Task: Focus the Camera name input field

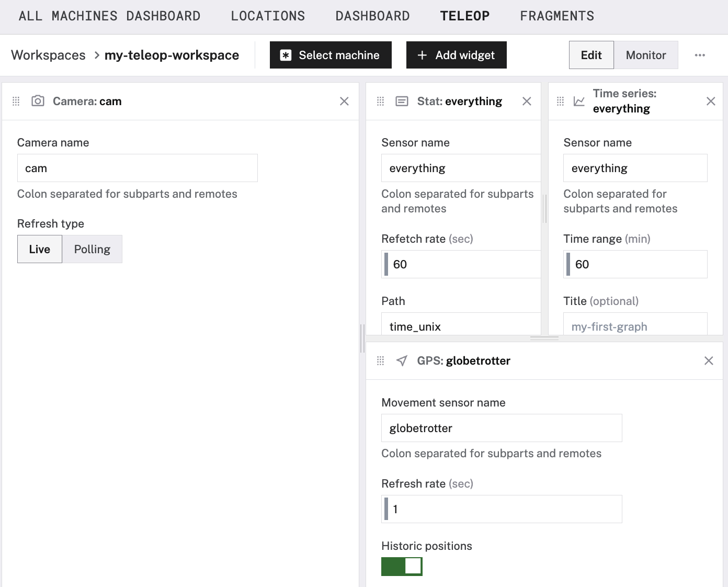Action: pyautogui.click(x=137, y=168)
